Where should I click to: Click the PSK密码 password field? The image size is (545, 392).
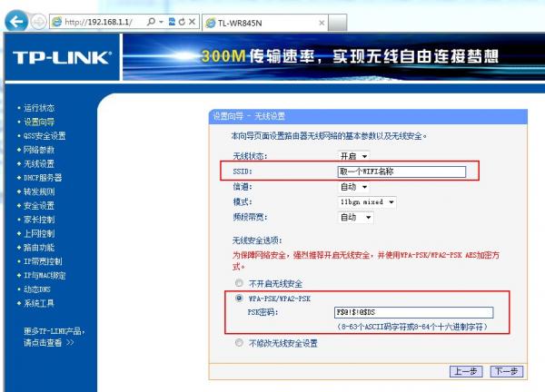(413, 312)
